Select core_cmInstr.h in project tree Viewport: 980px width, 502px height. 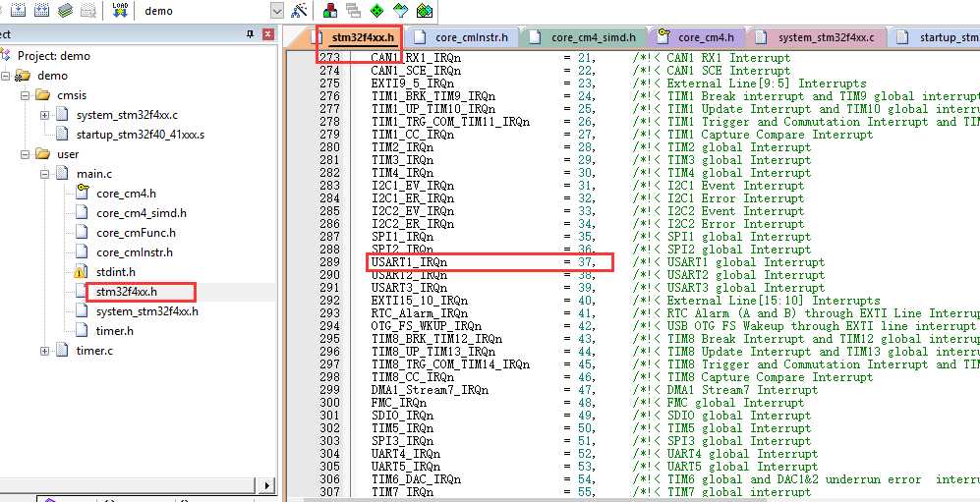pyautogui.click(x=135, y=252)
